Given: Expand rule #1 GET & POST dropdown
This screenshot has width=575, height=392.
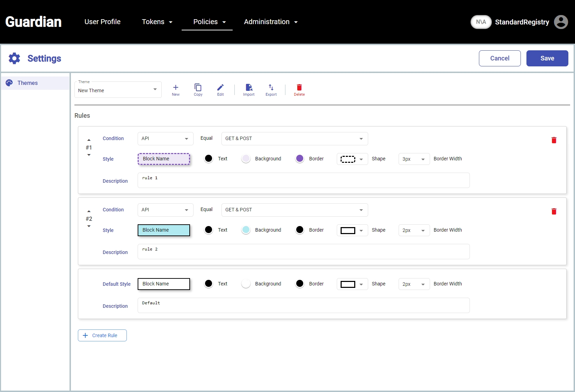Looking at the screenshot, I should pos(294,139).
